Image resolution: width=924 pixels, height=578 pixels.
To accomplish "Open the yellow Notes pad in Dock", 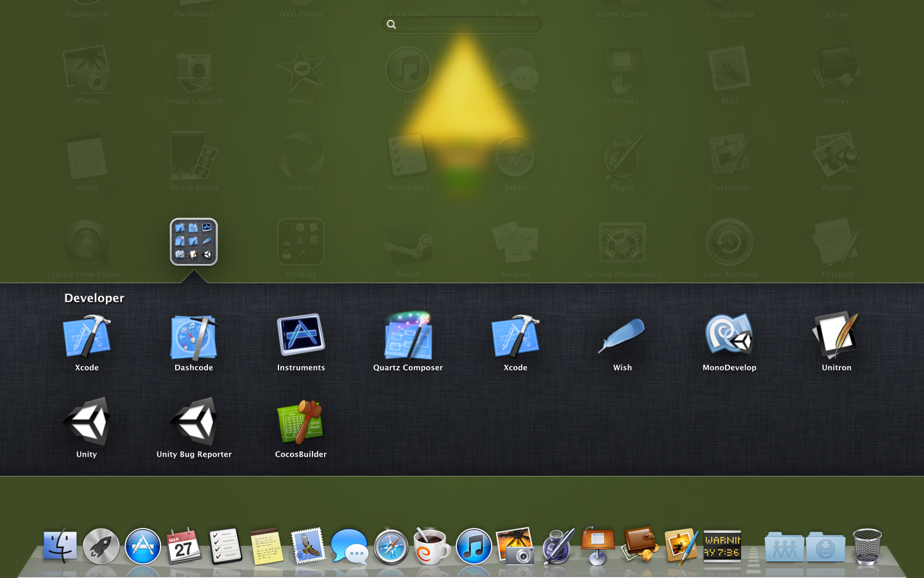I will pyautogui.click(x=267, y=546).
